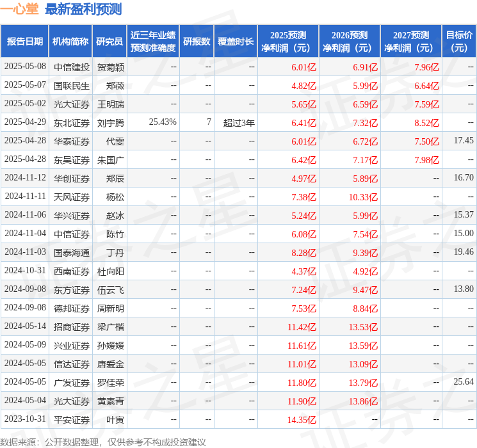This screenshot has width=477, height=448.
Task: Click the 2027预测净利润 column header
Action: click(411, 42)
